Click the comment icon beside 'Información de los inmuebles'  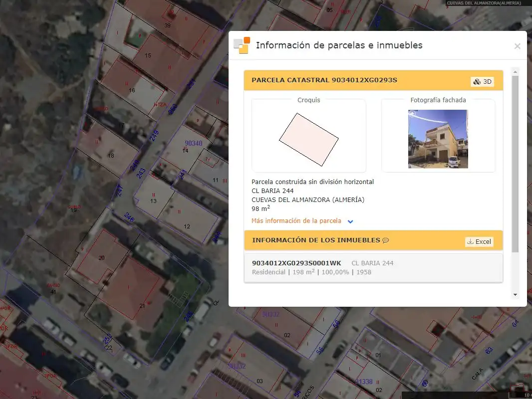(x=385, y=240)
